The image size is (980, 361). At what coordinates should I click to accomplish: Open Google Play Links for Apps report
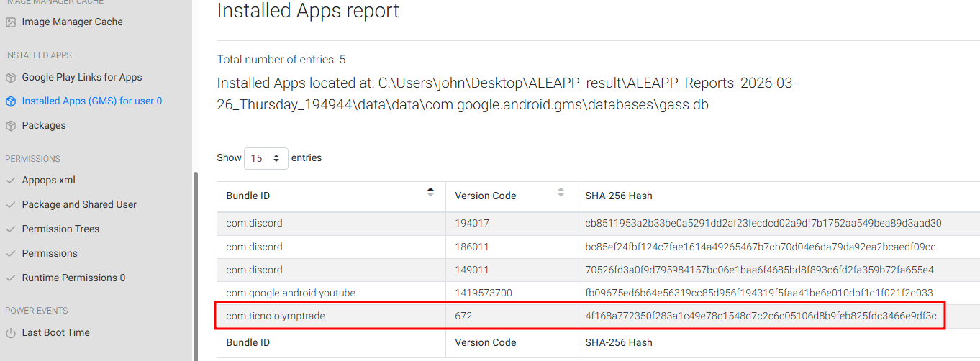click(82, 78)
